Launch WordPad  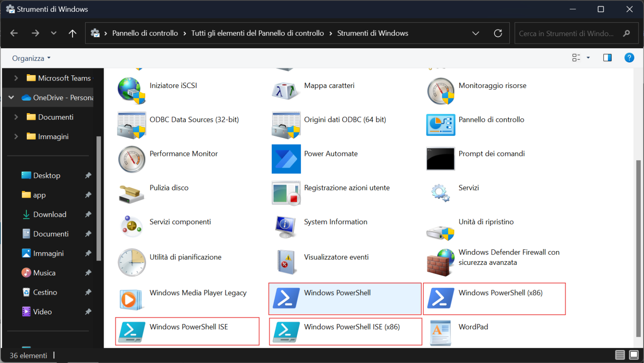(473, 327)
